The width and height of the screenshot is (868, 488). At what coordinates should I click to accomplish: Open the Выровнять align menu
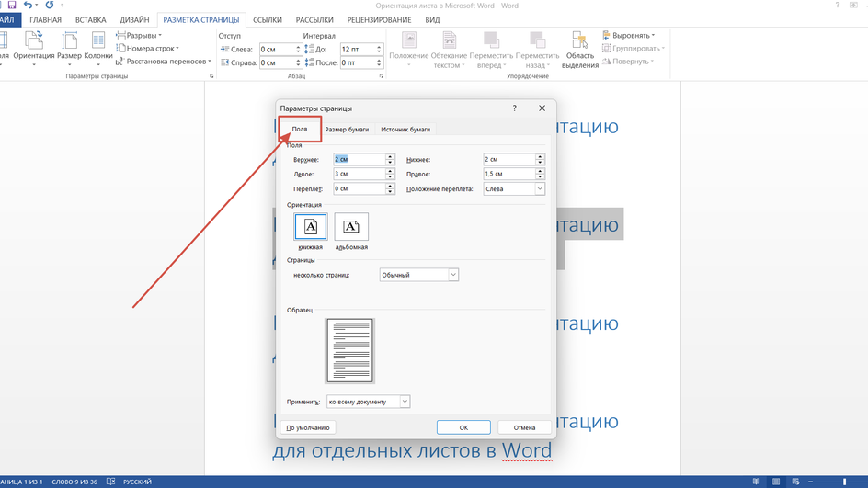[629, 36]
